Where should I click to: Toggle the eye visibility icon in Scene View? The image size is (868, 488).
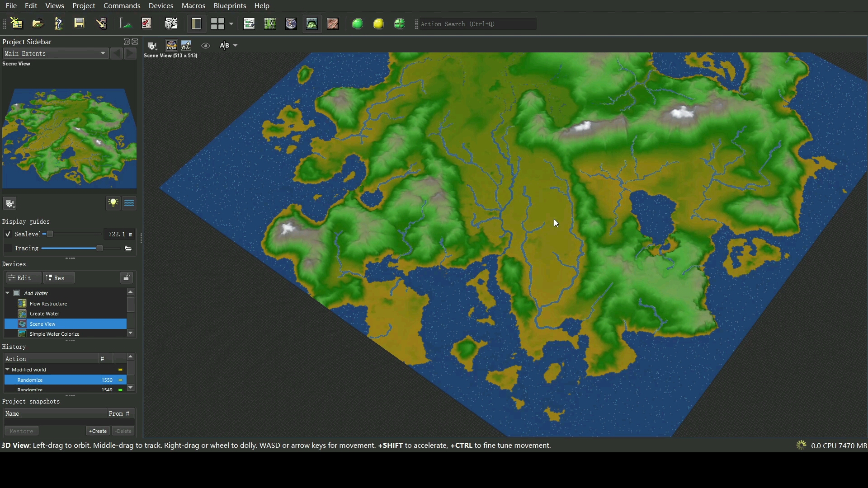[205, 45]
